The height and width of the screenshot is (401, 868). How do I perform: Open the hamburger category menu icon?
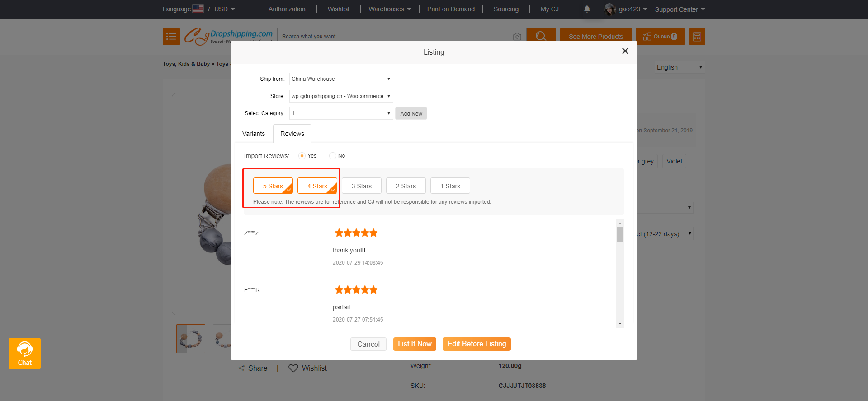point(171,37)
